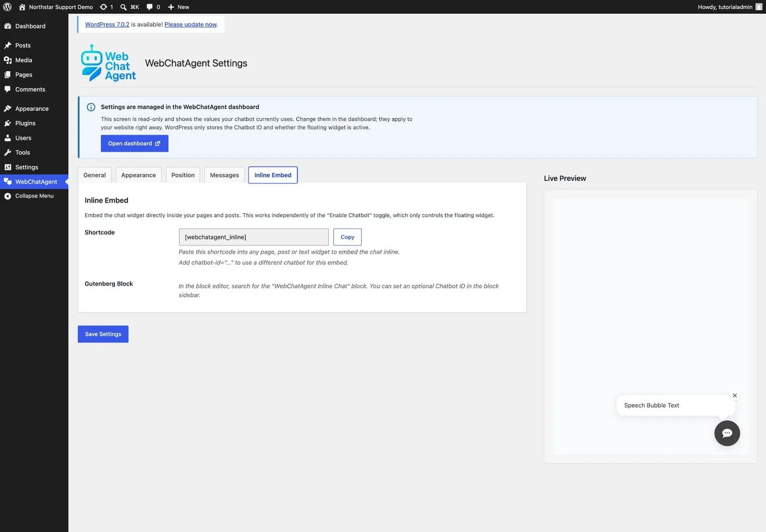This screenshot has width=766, height=532.
Task: Click the Northstar Support Demo site name
Action: pyautogui.click(x=61, y=7)
